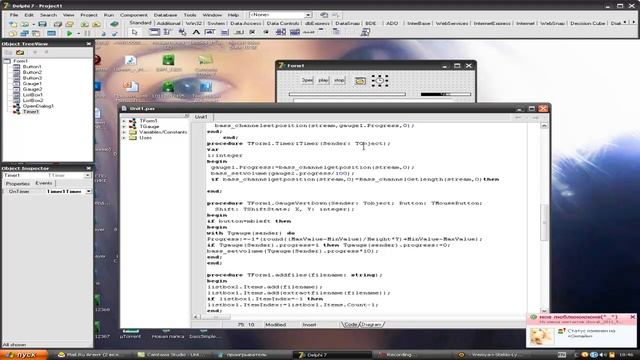Pick the ListBox component in the palette

pos(281,32)
